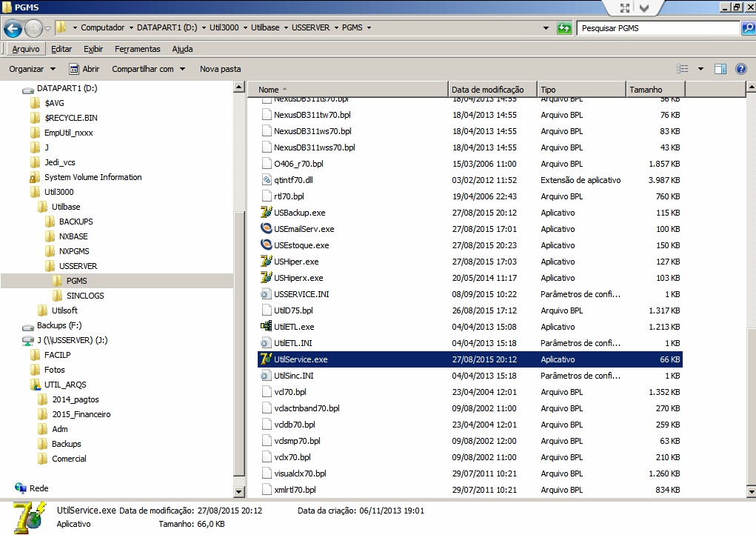756x535 pixels.
Task: Open recent pages dropdown next to Forward
Action: click(47, 28)
